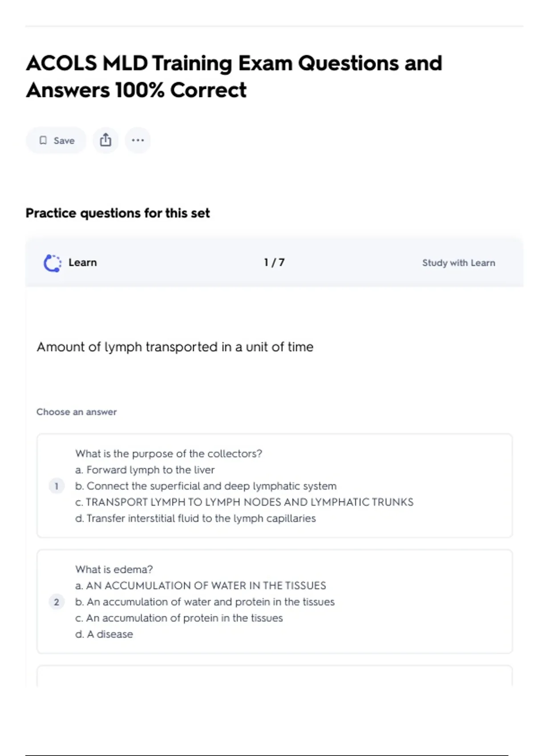Click the circular Learn mode icon
534x756 pixels.
pos(53,263)
